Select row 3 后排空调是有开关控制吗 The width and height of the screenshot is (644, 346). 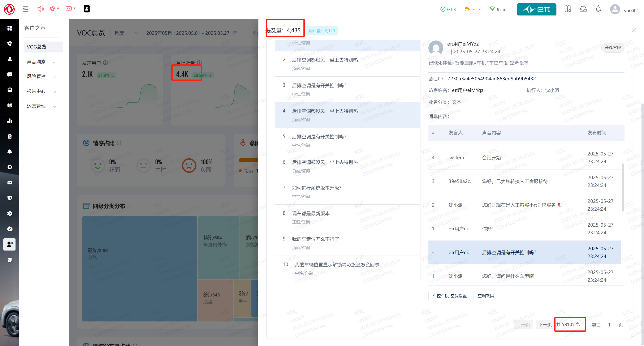pos(347,89)
